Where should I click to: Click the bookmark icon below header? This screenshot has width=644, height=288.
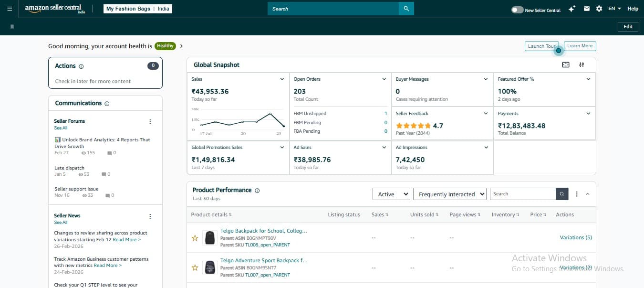[12, 27]
